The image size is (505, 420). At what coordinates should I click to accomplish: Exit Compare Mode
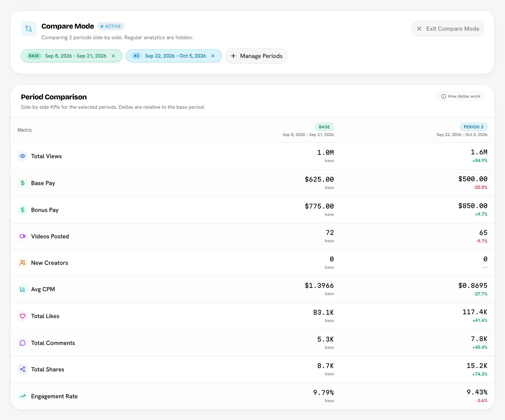[447, 29]
